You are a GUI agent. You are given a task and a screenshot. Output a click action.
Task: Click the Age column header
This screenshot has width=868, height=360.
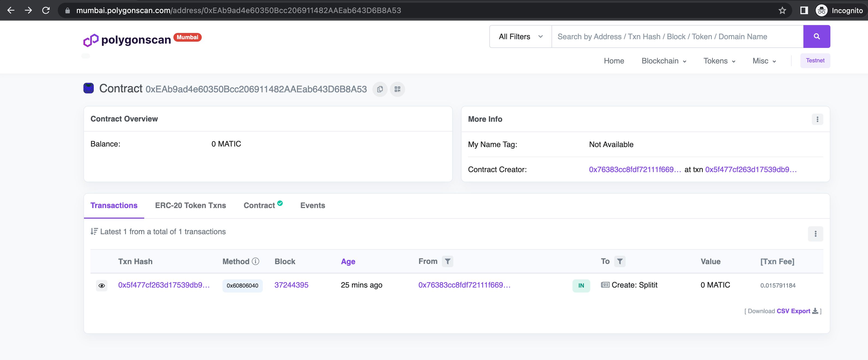click(x=348, y=261)
